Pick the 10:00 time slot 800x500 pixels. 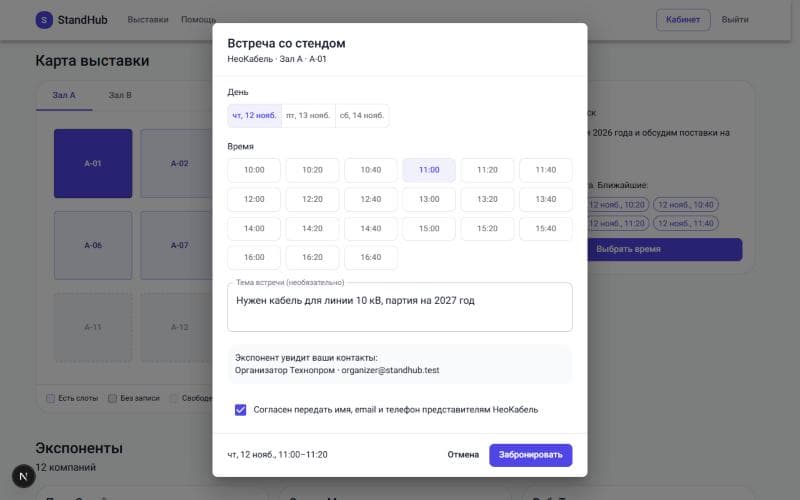coord(254,170)
